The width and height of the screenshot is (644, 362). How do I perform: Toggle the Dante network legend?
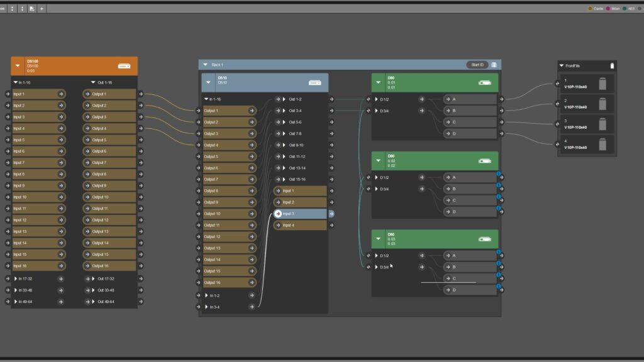(590, 9)
